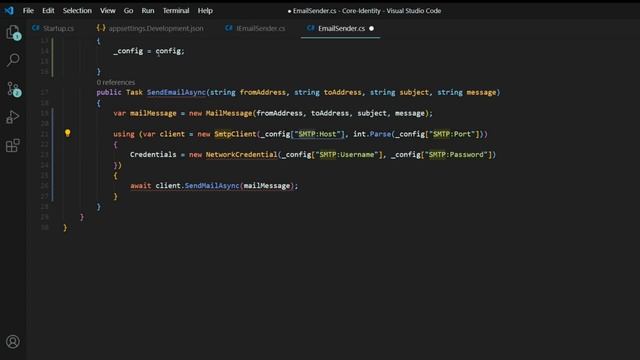Click the toAddress parameter in signature

pos(342,92)
